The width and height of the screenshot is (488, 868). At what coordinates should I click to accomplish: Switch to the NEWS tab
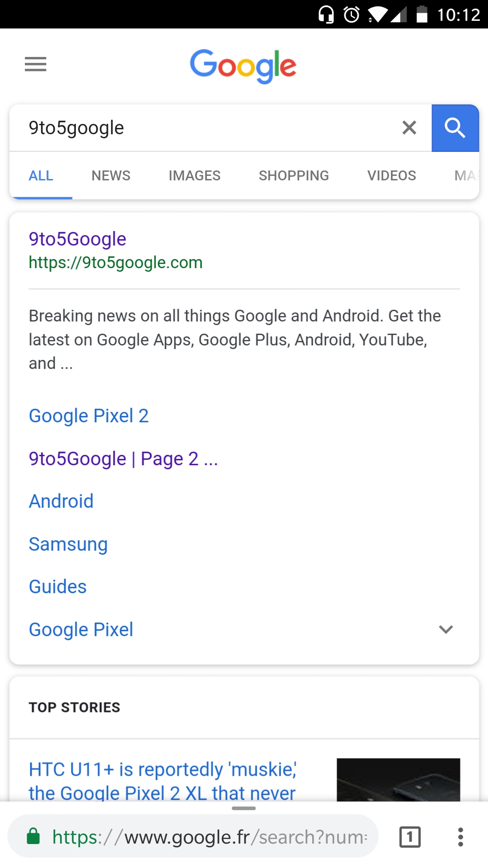coord(111,175)
